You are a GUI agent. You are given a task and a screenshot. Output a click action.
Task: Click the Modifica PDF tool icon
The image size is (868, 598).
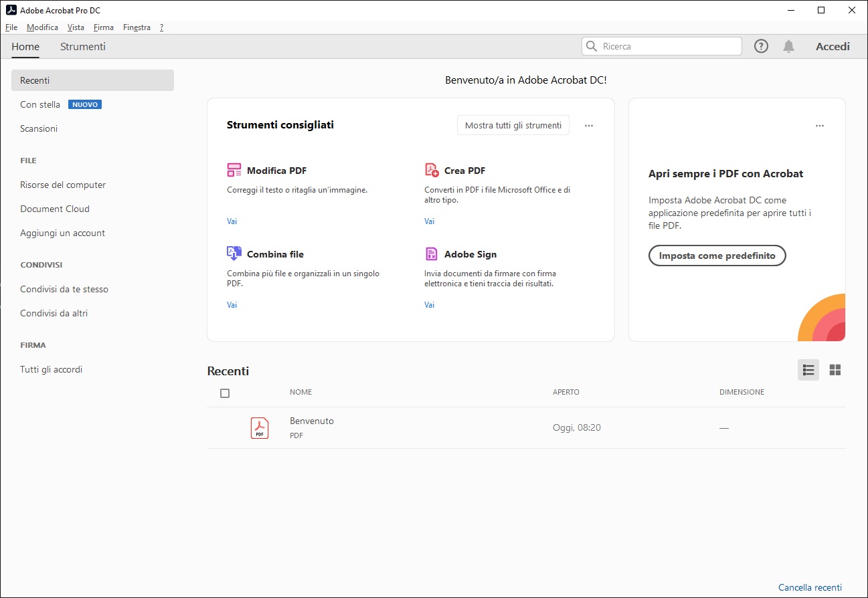[x=234, y=170]
